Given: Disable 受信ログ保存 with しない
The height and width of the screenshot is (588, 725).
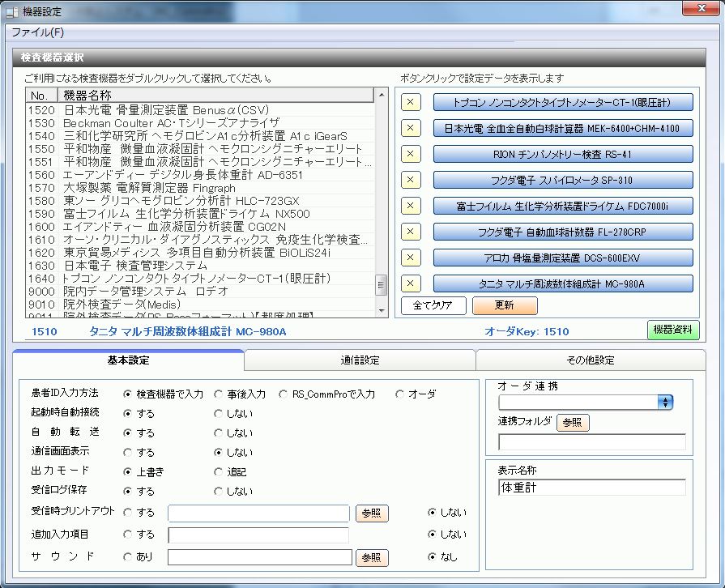Looking at the screenshot, I should click(218, 492).
